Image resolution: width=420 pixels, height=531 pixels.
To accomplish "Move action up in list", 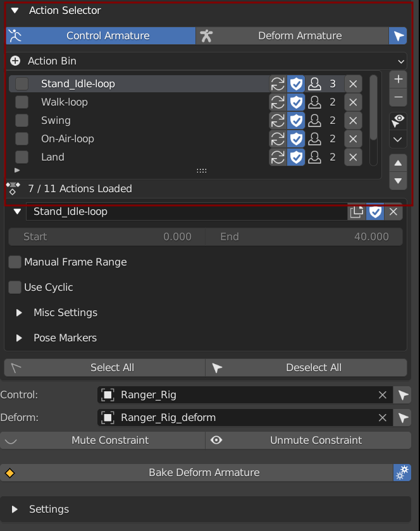I will click(x=398, y=163).
